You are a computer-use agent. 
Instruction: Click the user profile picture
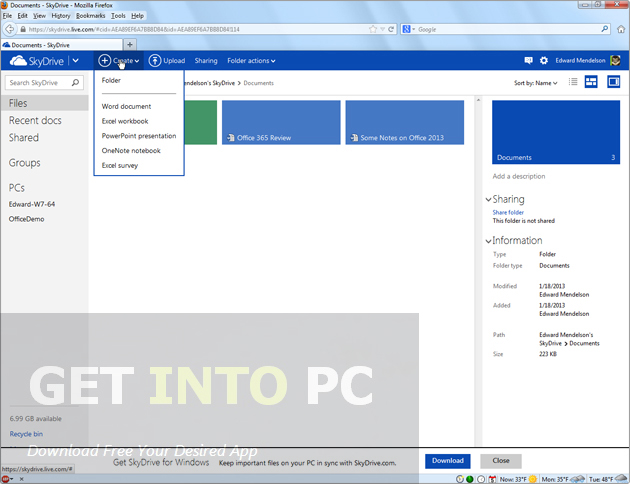click(x=615, y=60)
